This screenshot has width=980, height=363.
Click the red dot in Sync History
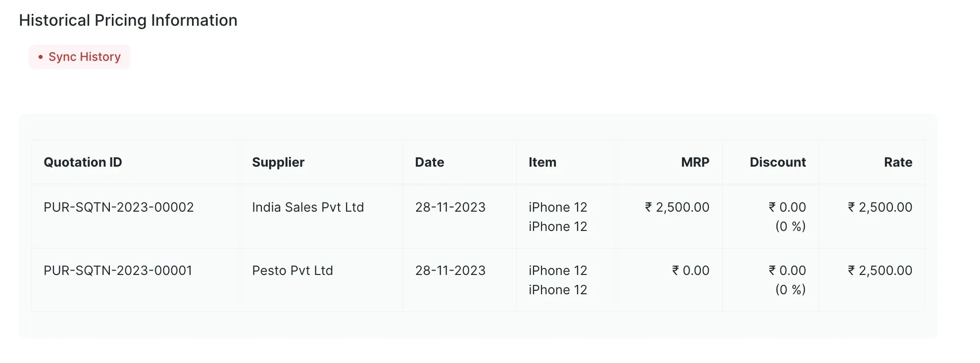point(41,57)
